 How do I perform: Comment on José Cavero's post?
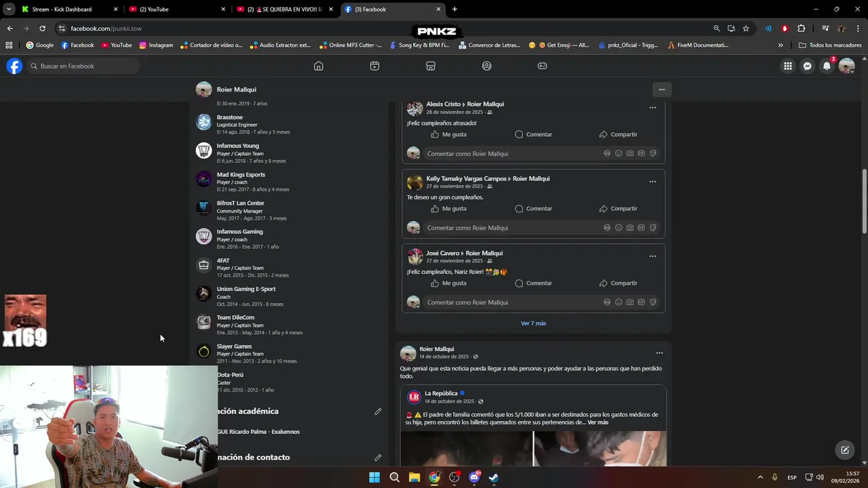point(533,283)
